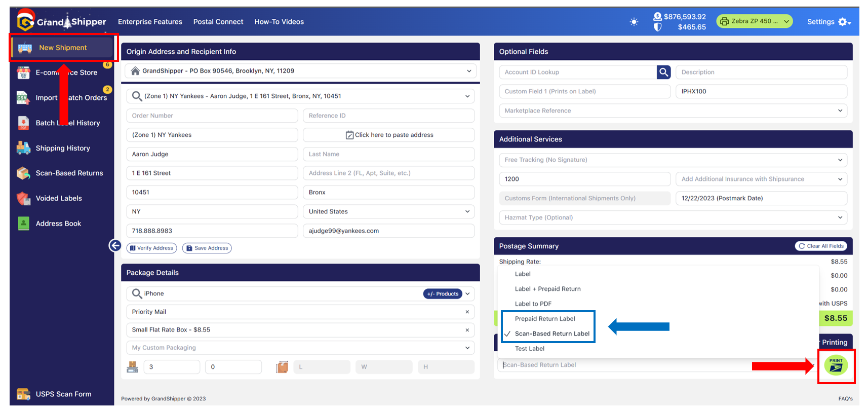Click the GrandShipper logo

point(61,21)
